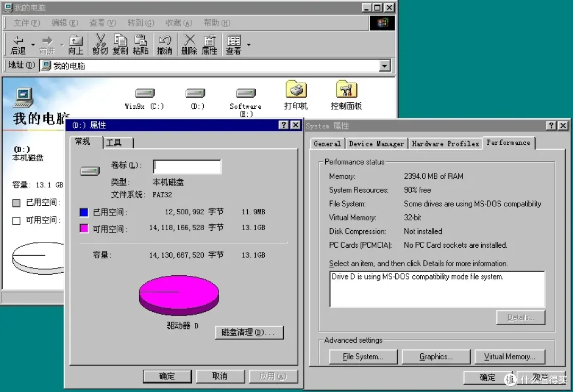Click the 2394.0 MB of RAM value
The image size is (573, 392).
tap(433, 176)
